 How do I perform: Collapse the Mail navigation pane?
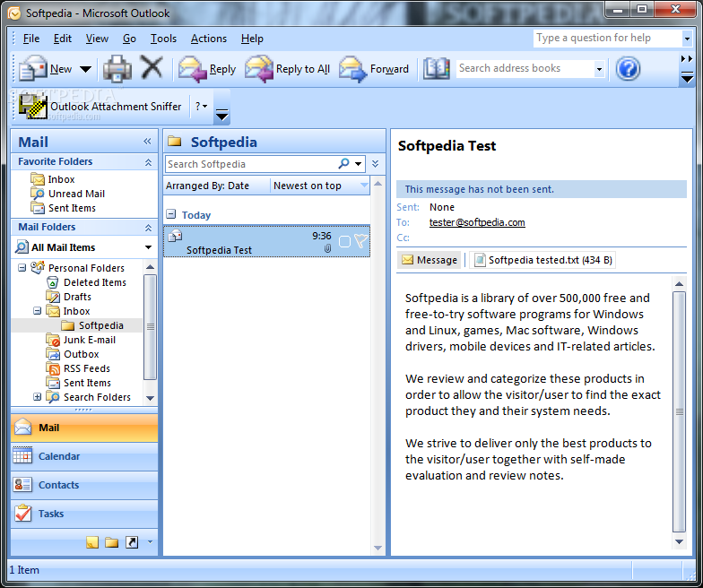tap(147, 142)
